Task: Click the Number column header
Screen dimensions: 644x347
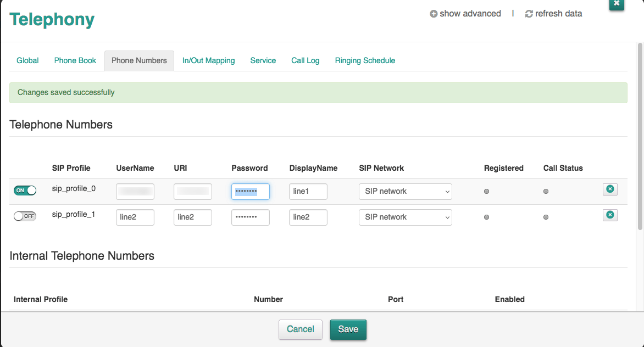Action: click(x=269, y=299)
